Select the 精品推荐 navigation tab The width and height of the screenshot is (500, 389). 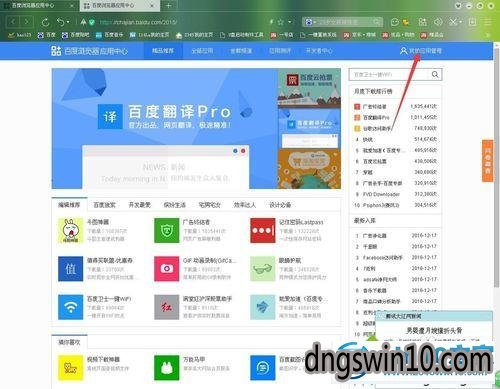pos(163,51)
